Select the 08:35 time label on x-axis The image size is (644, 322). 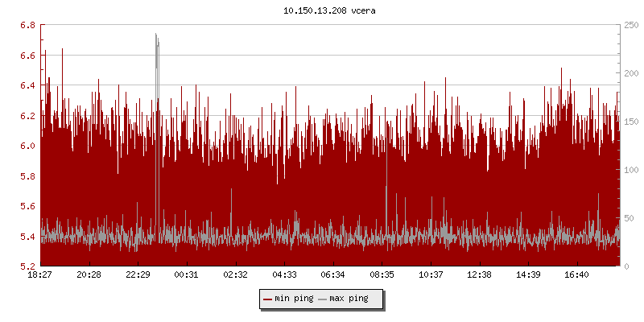click(x=382, y=275)
